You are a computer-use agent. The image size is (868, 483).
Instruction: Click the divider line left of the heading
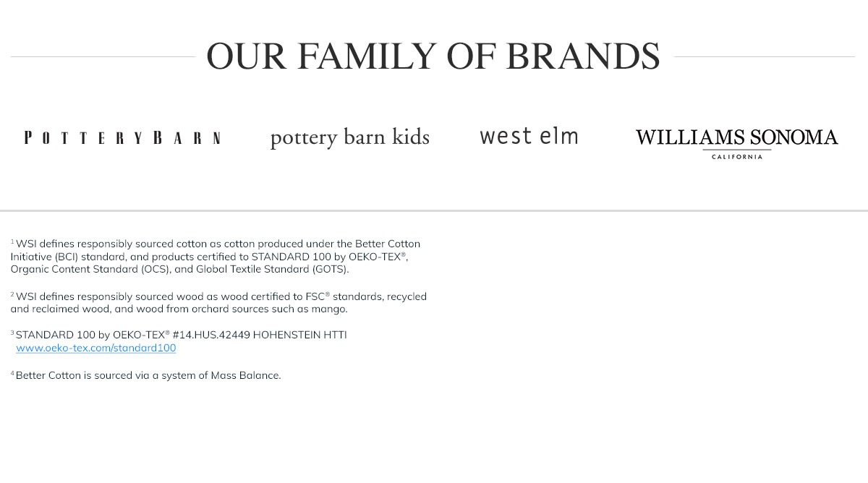[103, 56]
